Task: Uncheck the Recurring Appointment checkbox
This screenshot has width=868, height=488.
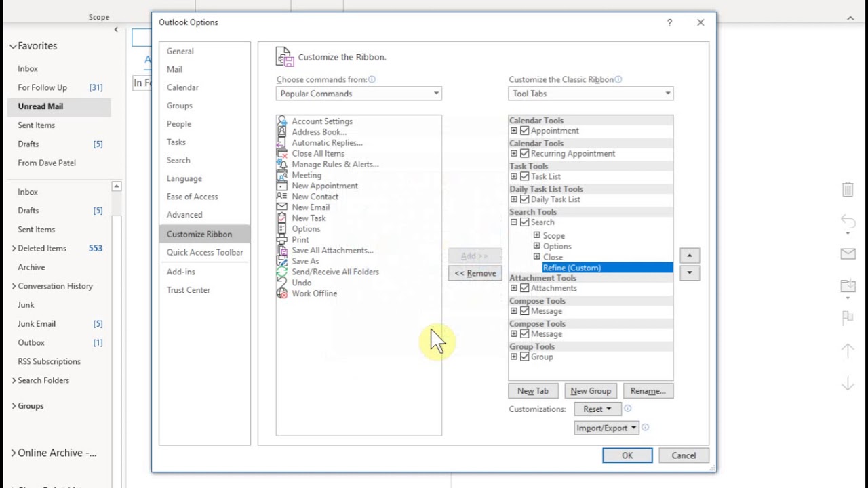Action: click(x=524, y=154)
